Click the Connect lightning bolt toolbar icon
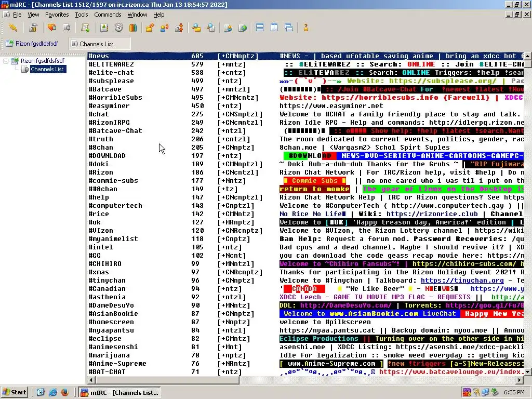Viewport: 532px width, 399px height. coord(13,28)
